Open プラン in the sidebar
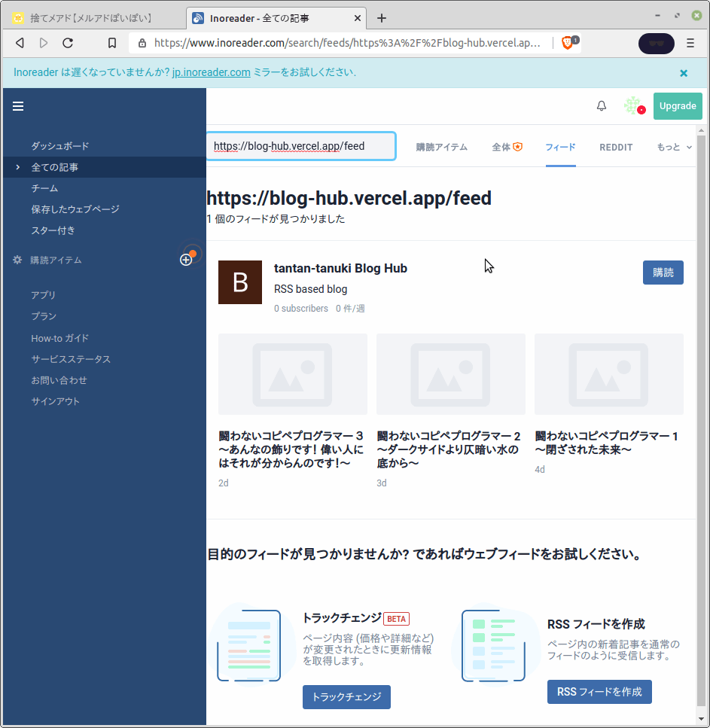Image resolution: width=710 pixels, height=728 pixels. [x=44, y=316]
